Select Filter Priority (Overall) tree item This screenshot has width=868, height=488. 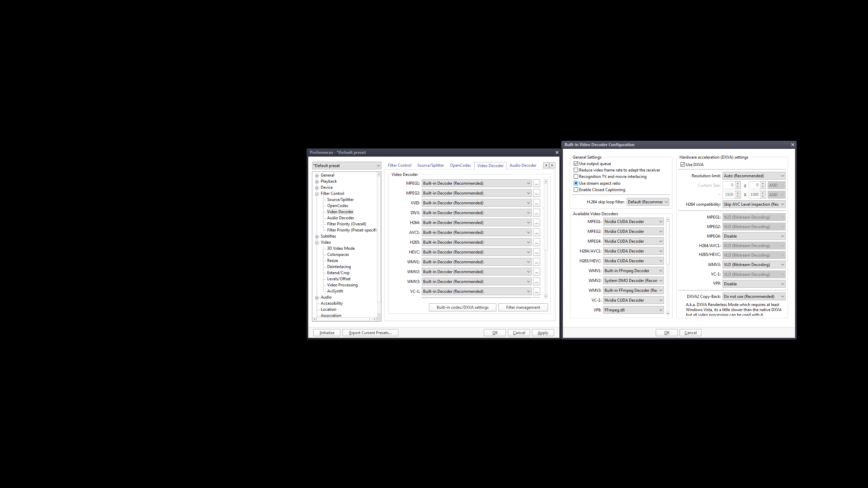click(x=347, y=224)
